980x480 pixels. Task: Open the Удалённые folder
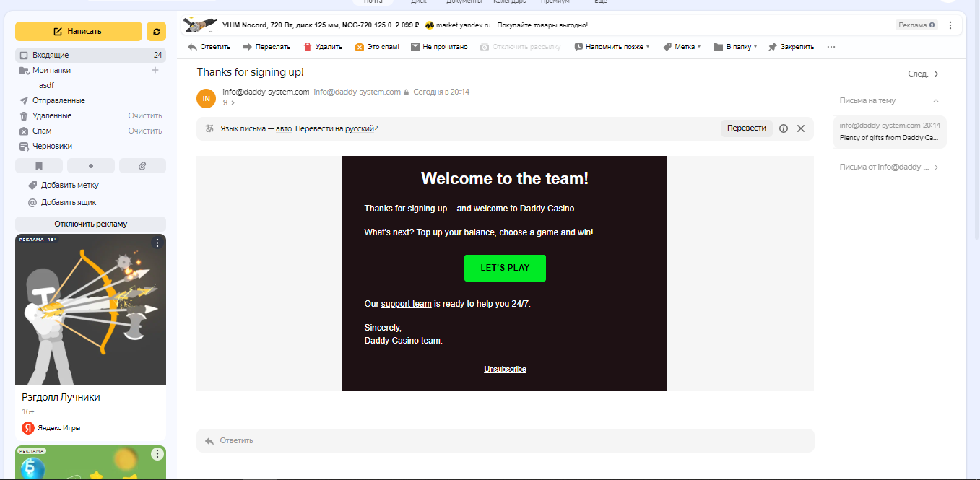pyautogui.click(x=52, y=115)
